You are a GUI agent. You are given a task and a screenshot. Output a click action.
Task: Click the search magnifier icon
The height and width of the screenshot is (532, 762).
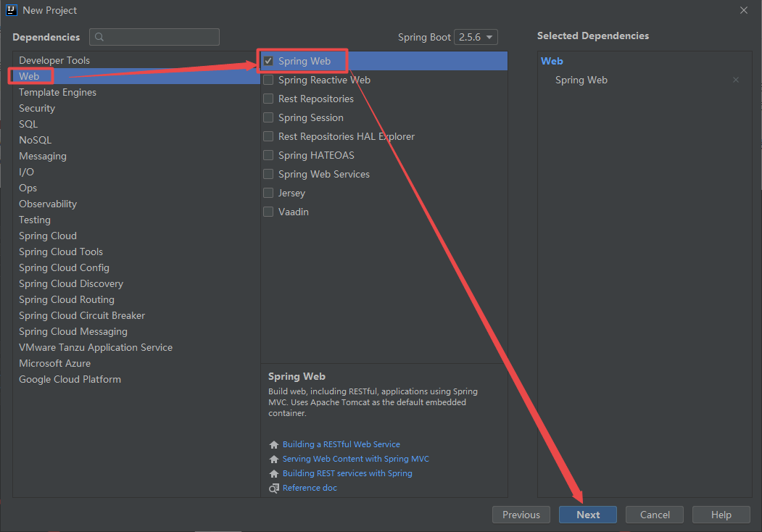99,37
